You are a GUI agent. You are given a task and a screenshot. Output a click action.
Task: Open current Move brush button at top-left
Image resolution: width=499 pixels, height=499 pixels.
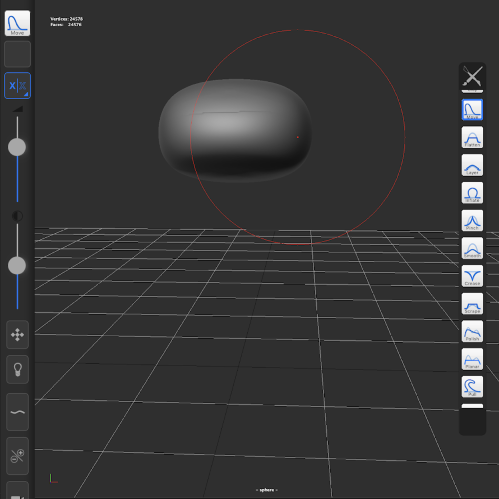tap(17, 23)
